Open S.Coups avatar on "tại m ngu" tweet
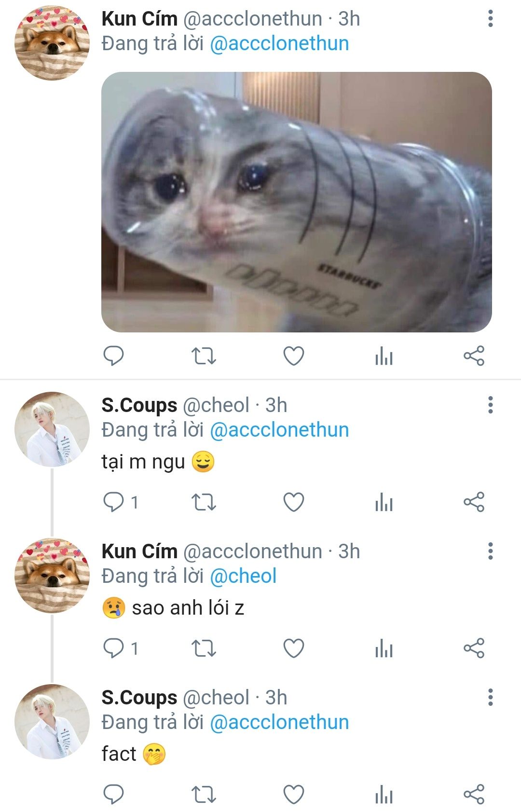This screenshot has height=812, width=521. [52, 429]
